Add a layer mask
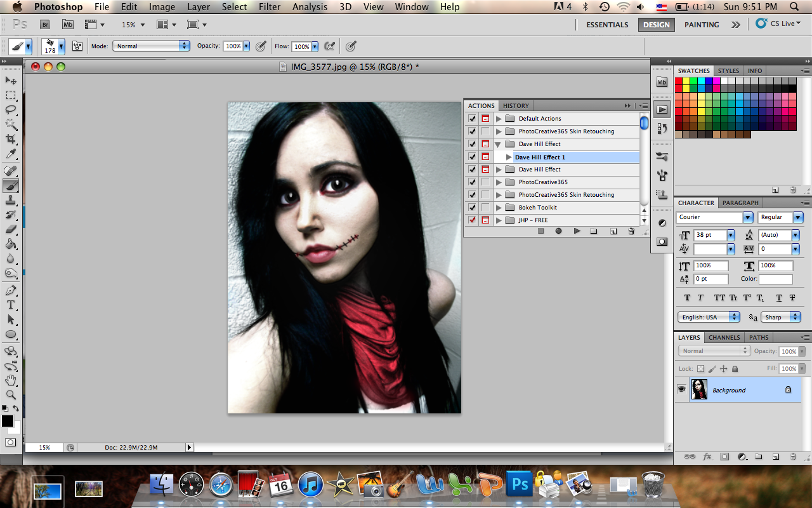 (724, 457)
